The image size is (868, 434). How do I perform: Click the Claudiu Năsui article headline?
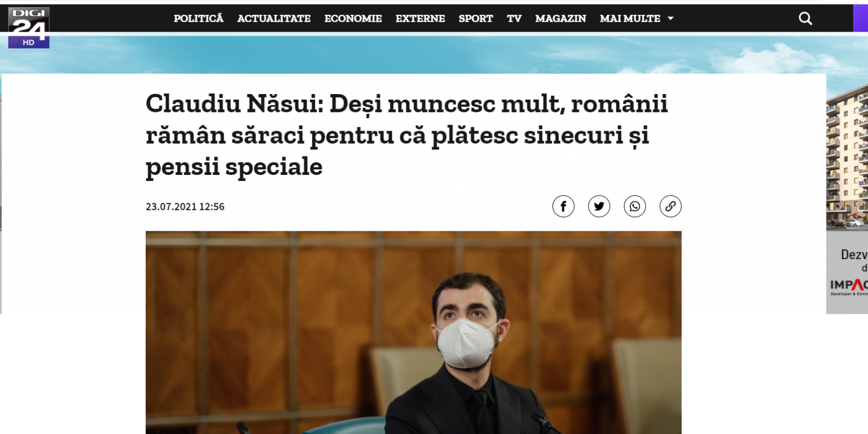(407, 136)
